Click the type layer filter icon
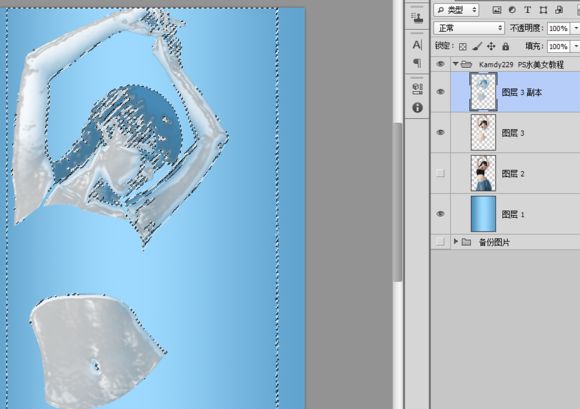 tap(527, 10)
